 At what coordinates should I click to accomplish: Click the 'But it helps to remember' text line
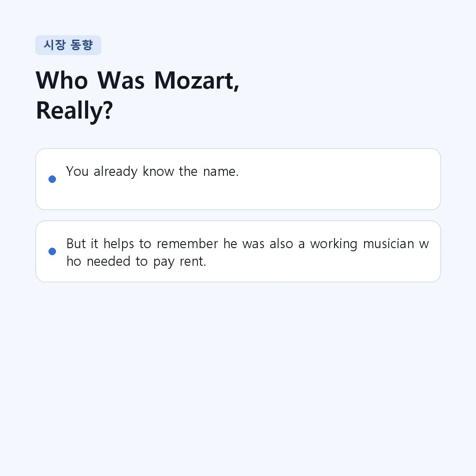[248, 244]
